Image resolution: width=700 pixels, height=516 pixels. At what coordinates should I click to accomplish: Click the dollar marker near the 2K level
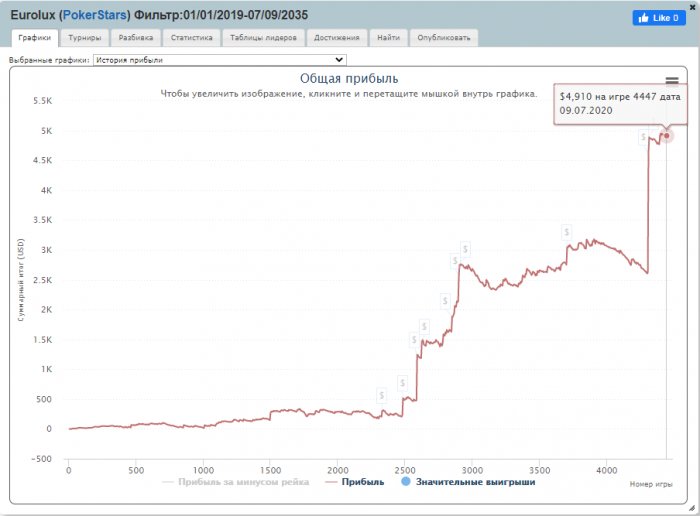[445, 301]
